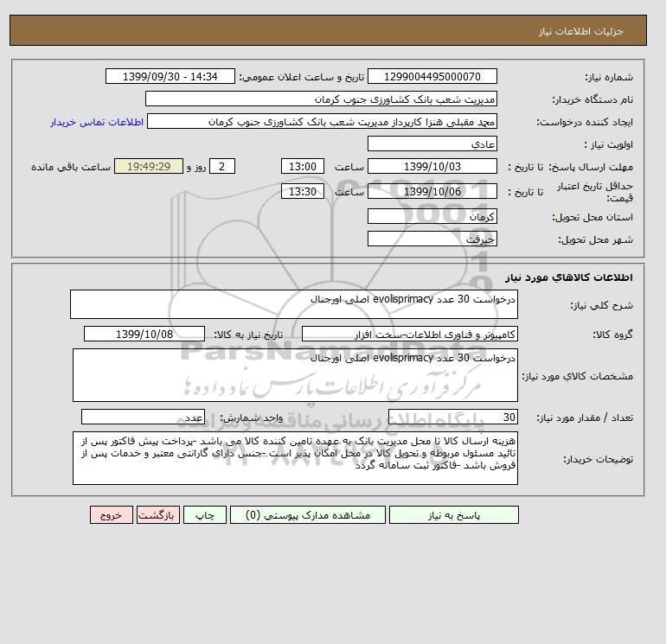The width and height of the screenshot is (666, 644).
Task: Click the label نام دستگاه خریدار
Action: [592, 99]
